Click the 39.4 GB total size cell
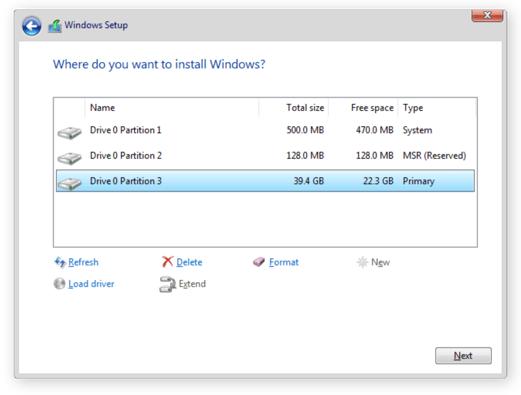Viewport: 521px width, 395px height. 309,181
